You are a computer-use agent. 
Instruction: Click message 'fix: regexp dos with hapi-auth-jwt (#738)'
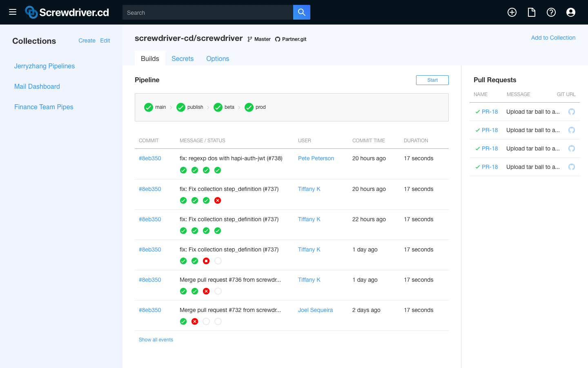231,158
